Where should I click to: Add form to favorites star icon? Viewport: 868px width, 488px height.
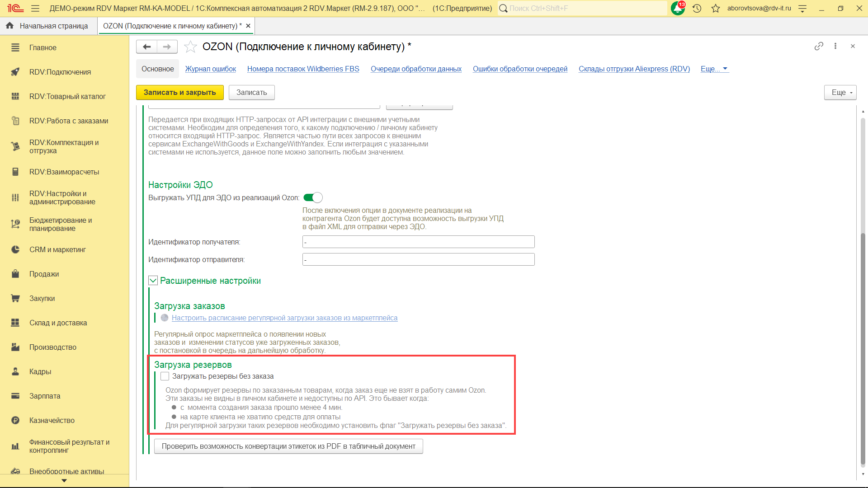[190, 47]
